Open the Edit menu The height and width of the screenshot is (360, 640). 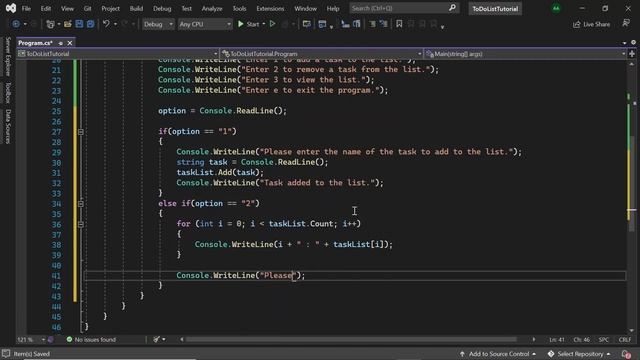tap(46, 8)
